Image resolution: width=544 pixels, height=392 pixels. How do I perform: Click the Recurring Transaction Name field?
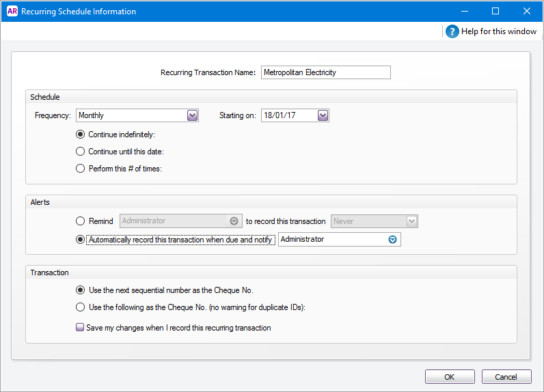click(325, 72)
